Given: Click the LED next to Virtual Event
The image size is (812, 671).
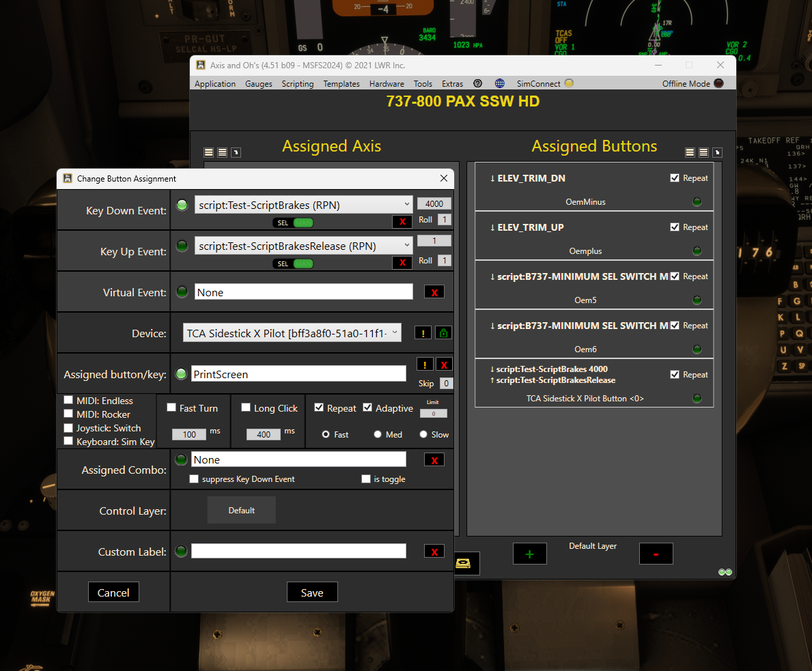Looking at the screenshot, I should 182,291.
